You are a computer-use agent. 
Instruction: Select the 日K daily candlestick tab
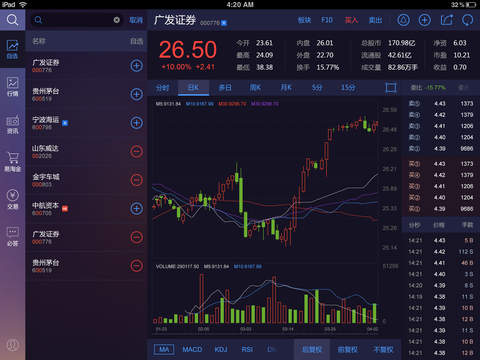point(193,88)
